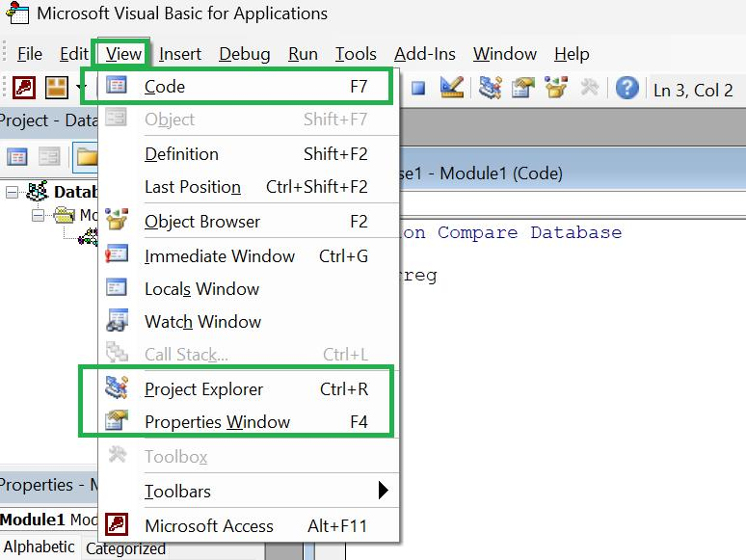Screen dimensions: 746x560
Task: Open the Window menu
Action: [505, 54]
